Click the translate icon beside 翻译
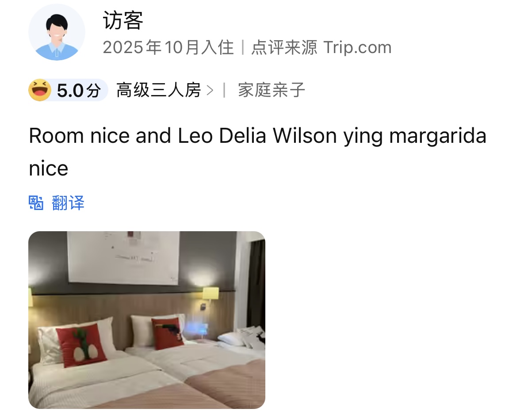The image size is (528, 420). coord(36,203)
